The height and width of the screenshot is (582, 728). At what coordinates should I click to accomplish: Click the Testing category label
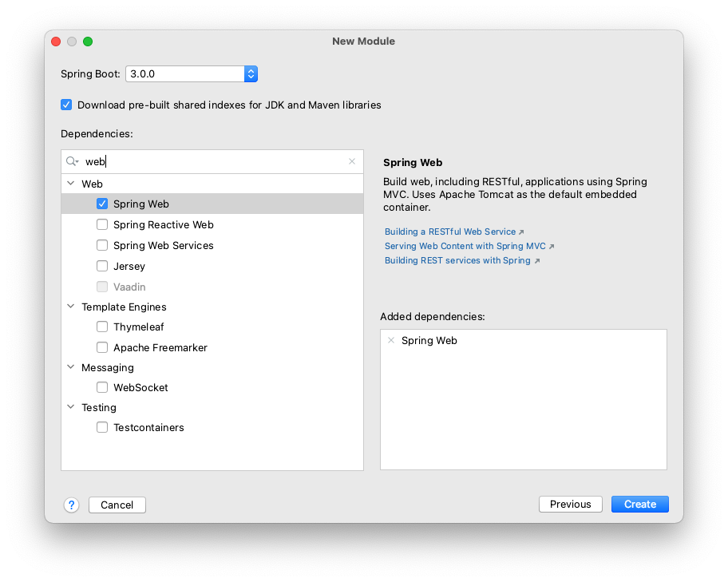pyautogui.click(x=99, y=408)
